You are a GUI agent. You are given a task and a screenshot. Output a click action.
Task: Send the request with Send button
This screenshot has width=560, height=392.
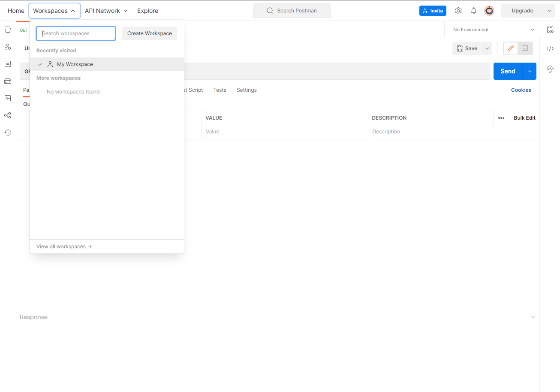click(508, 71)
